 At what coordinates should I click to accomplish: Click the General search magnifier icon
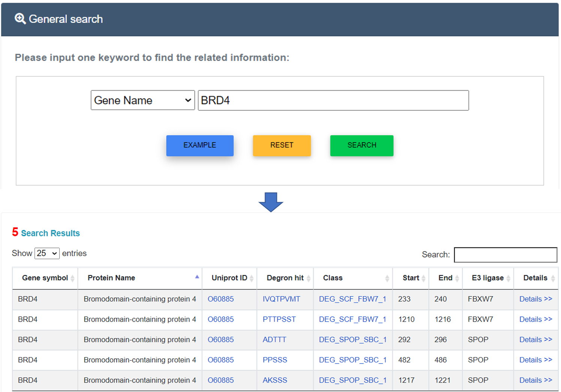coord(20,19)
